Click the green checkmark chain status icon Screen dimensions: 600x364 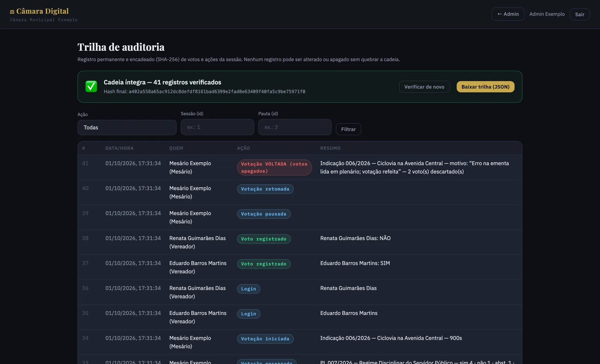[x=91, y=87]
